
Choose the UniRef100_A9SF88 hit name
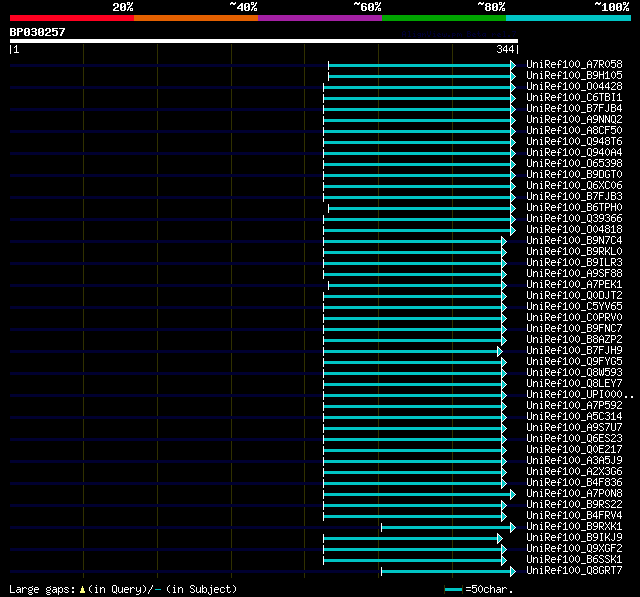tap(574, 274)
